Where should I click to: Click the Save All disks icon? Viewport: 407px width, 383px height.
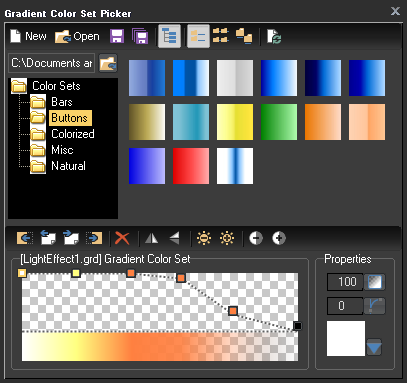140,36
